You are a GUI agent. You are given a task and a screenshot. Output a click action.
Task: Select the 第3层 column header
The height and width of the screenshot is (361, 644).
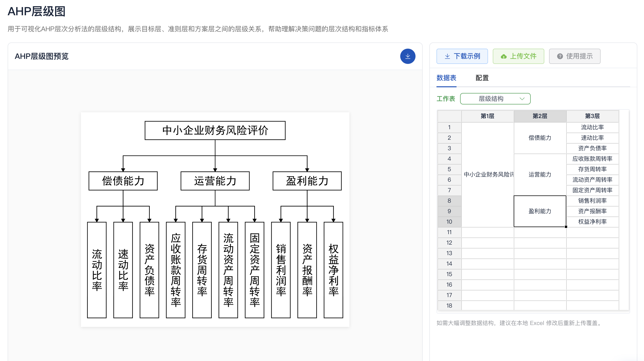pyautogui.click(x=592, y=116)
